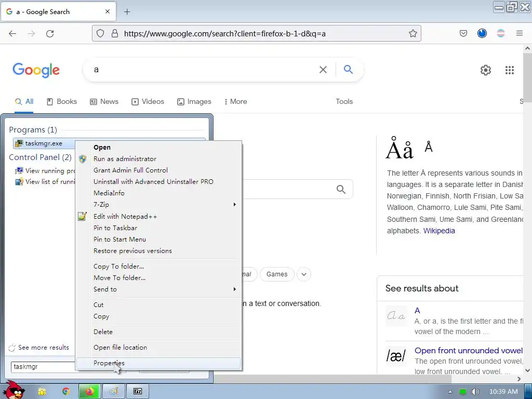The image size is (532, 399).
Task: Switch to the Videos search tab
Action: click(x=148, y=101)
